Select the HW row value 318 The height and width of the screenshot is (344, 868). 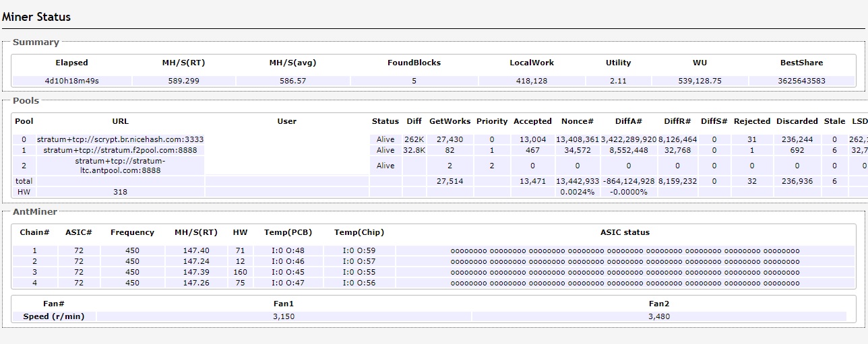coord(120,192)
